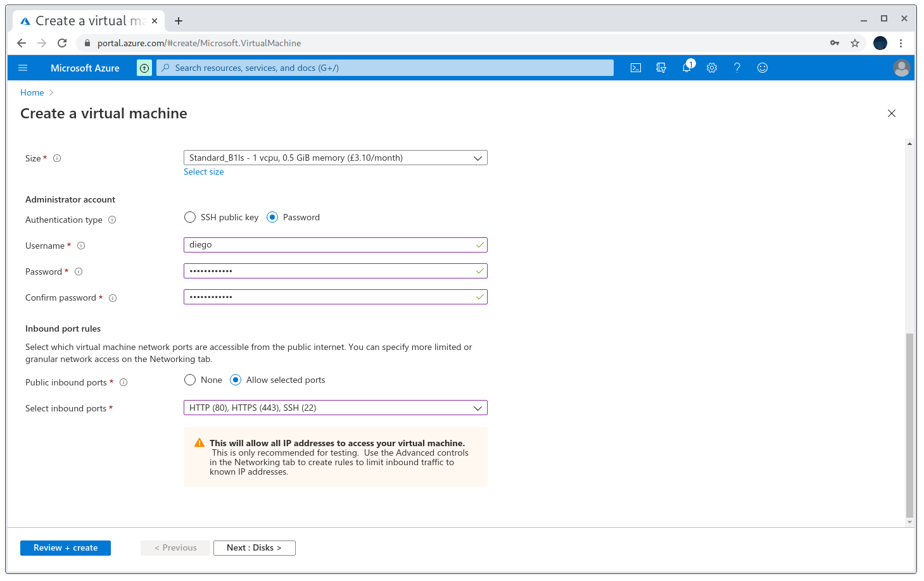Click the Administrator account heading

(70, 199)
